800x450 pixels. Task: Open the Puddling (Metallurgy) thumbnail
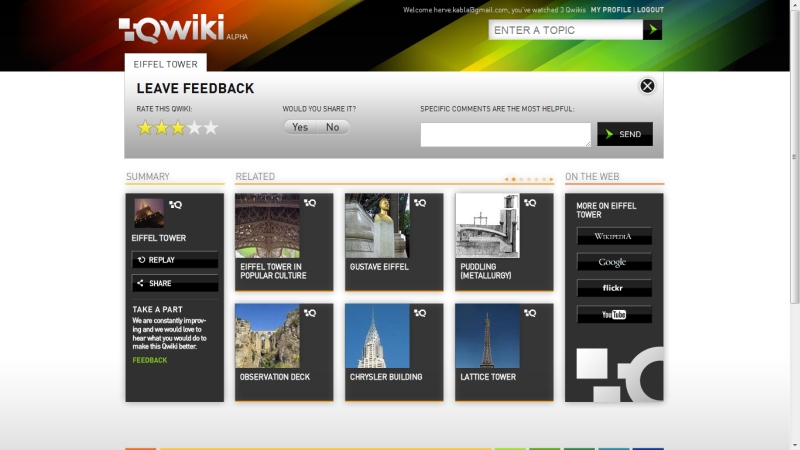488,226
